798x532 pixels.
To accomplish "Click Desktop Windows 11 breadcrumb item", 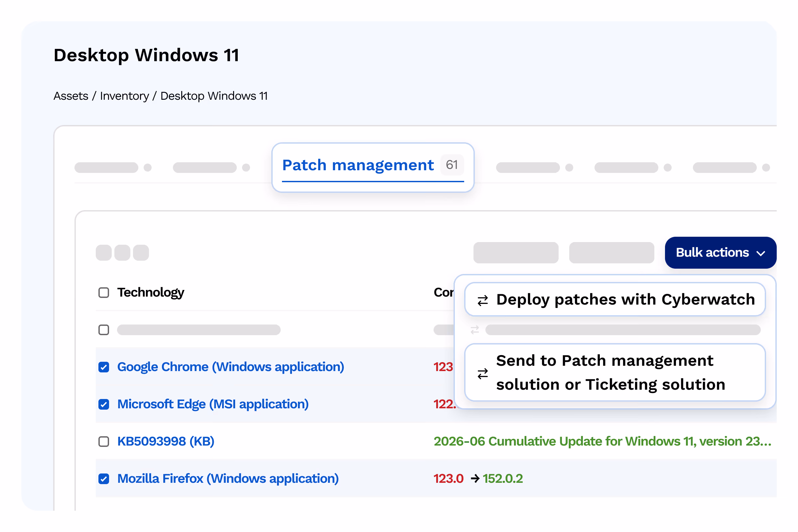I will click(214, 96).
